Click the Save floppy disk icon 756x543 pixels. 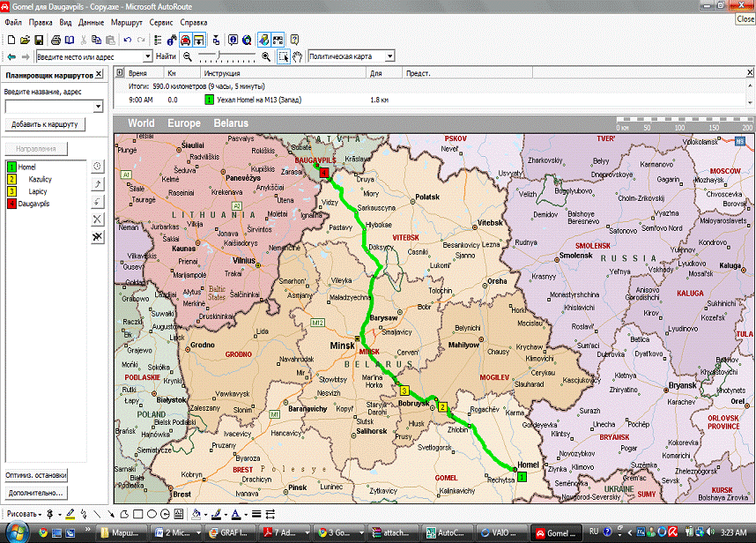click(x=39, y=40)
